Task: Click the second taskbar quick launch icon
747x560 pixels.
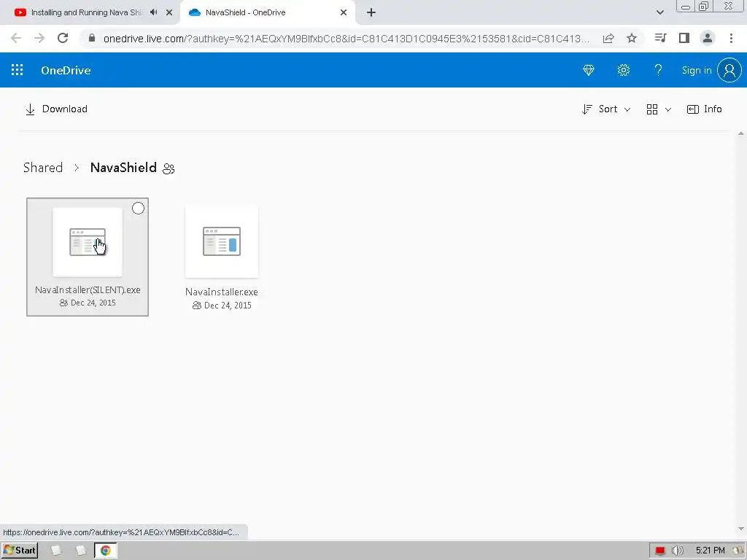Action: pyautogui.click(x=80, y=551)
